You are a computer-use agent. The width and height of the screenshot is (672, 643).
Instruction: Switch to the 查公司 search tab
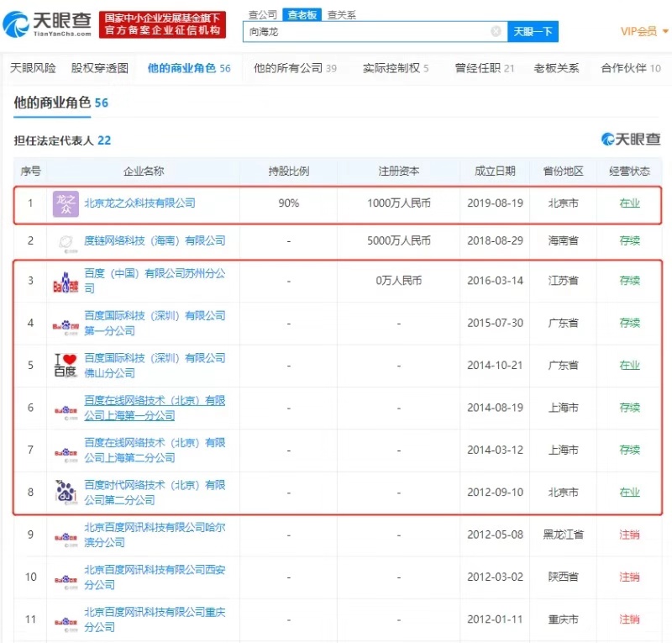263,15
